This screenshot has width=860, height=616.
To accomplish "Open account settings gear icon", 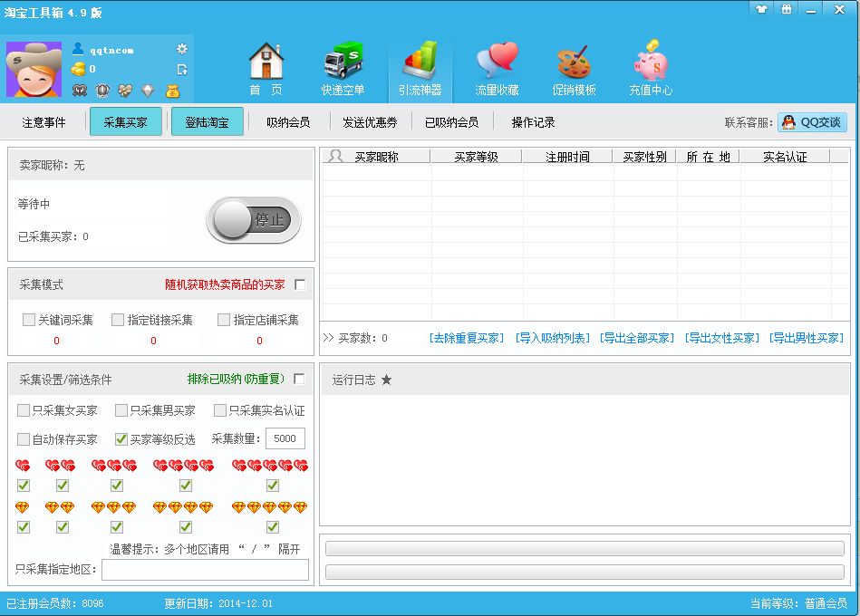I will 181,49.
